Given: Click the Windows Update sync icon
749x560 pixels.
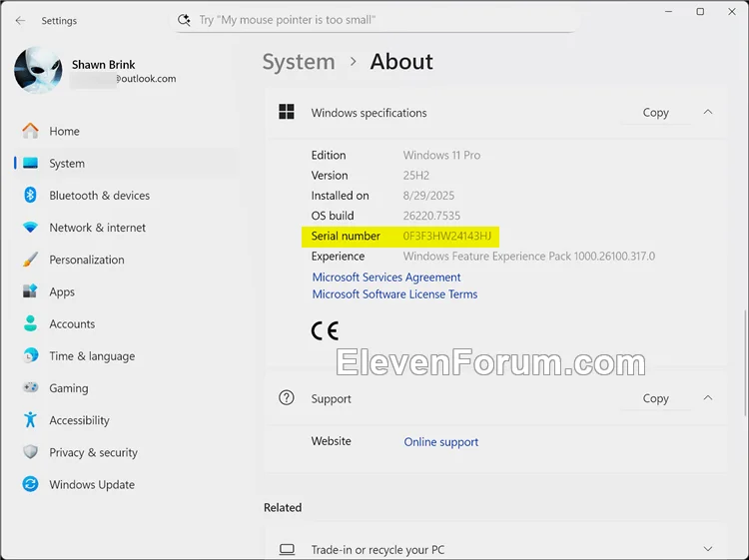Looking at the screenshot, I should coord(30,484).
